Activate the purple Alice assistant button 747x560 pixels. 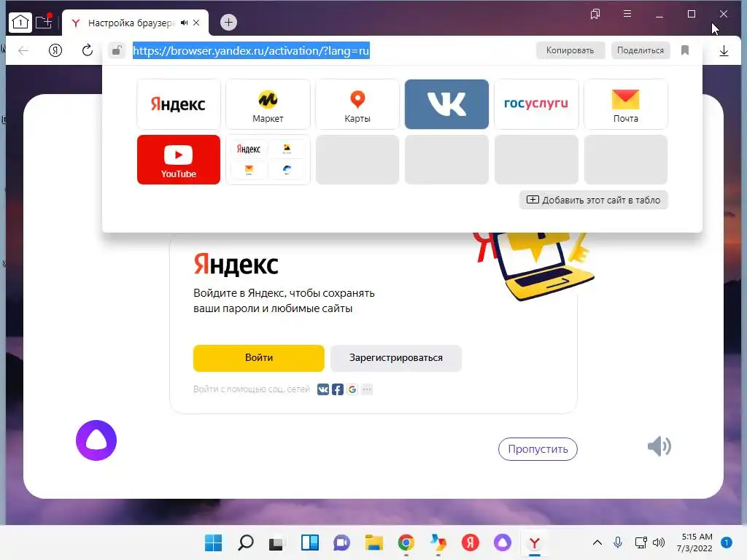[96, 440]
